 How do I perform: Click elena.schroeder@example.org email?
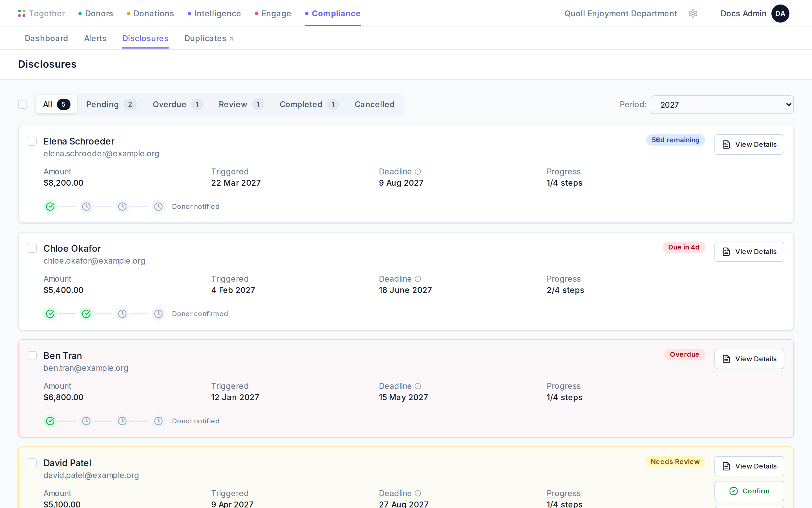(x=101, y=154)
